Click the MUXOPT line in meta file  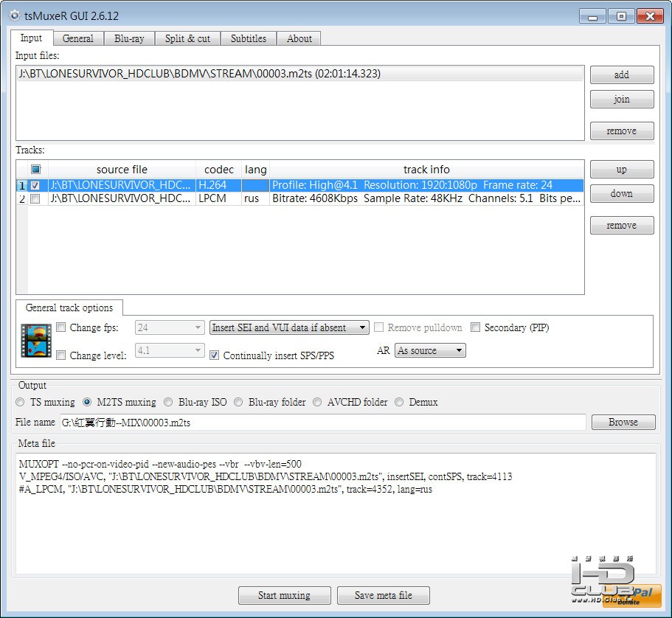pyautogui.click(x=160, y=464)
